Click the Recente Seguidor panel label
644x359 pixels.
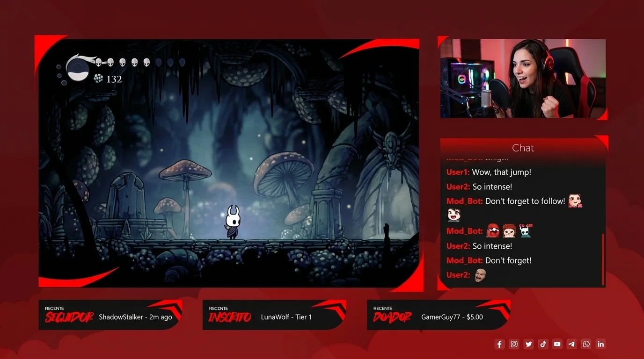pyautogui.click(x=69, y=315)
